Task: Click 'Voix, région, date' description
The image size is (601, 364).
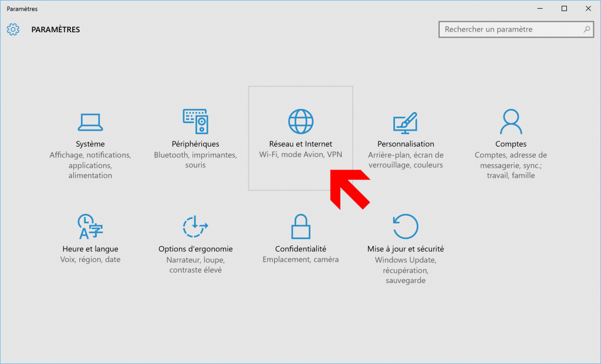Action: coord(90,260)
